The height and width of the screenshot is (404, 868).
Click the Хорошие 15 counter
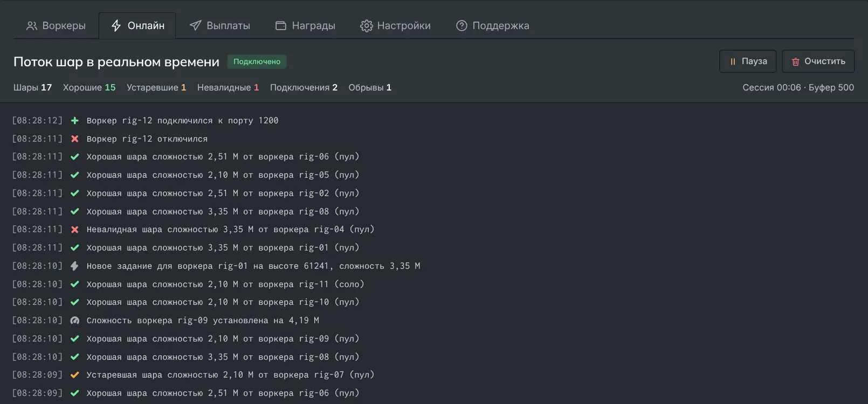(89, 87)
